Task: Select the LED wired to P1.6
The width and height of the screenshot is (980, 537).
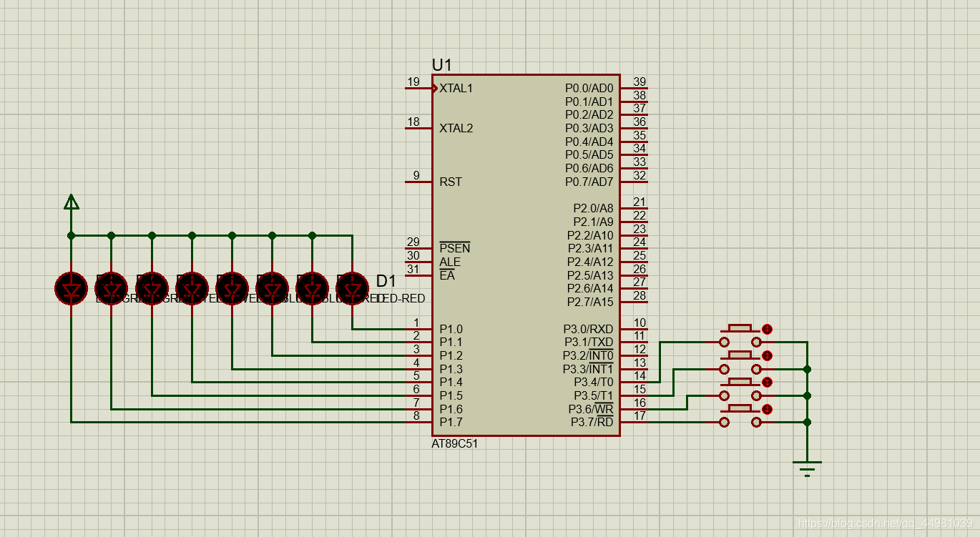Action: (x=111, y=288)
